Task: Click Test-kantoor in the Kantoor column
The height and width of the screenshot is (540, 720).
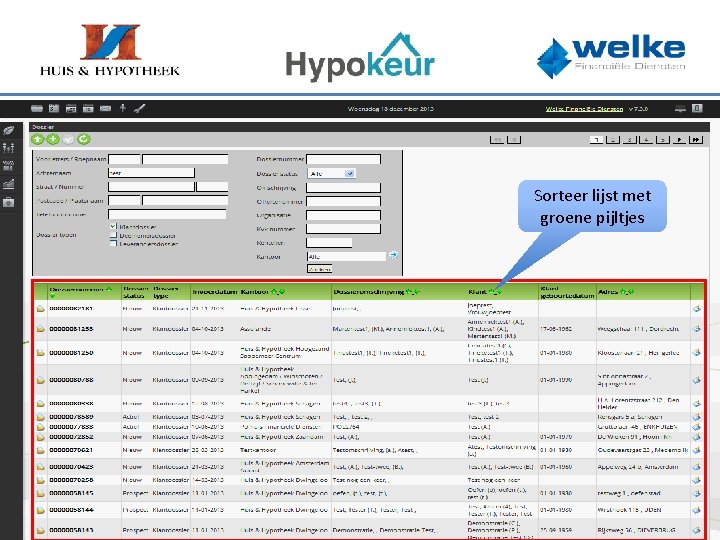Action: 258,450
